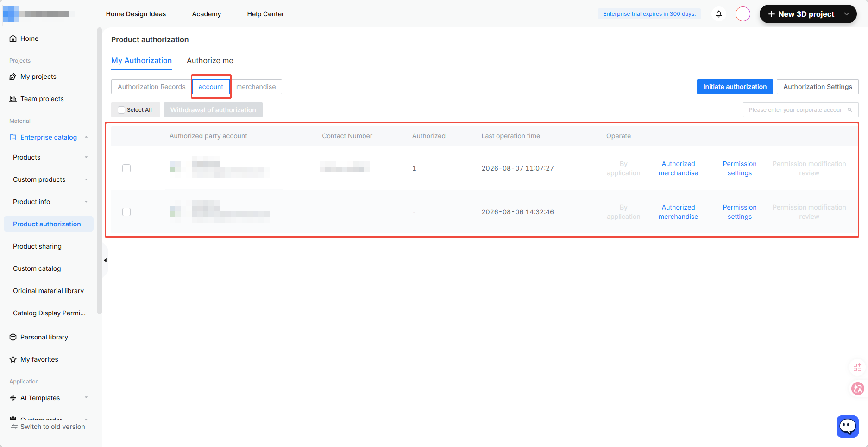Image resolution: width=868 pixels, height=447 pixels.
Task: Click the translate floating icon
Action: (x=857, y=389)
